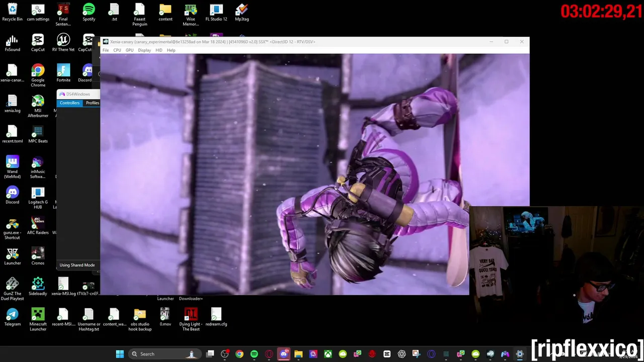Select the RV There Yet desktop icon

(63, 43)
